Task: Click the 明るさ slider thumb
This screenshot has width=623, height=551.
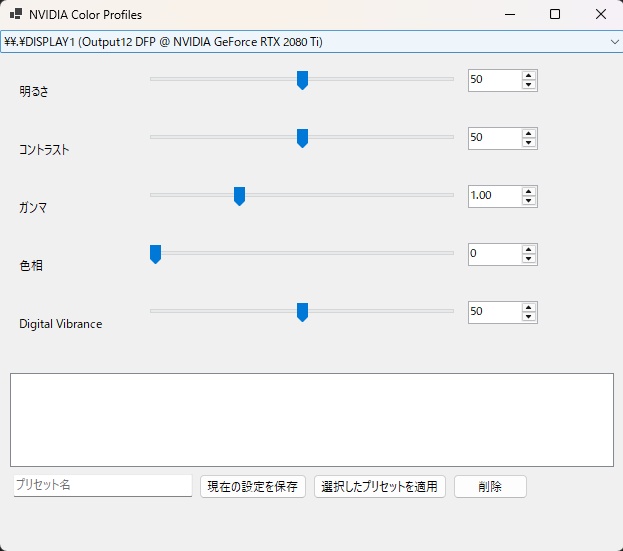Action: click(302, 80)
